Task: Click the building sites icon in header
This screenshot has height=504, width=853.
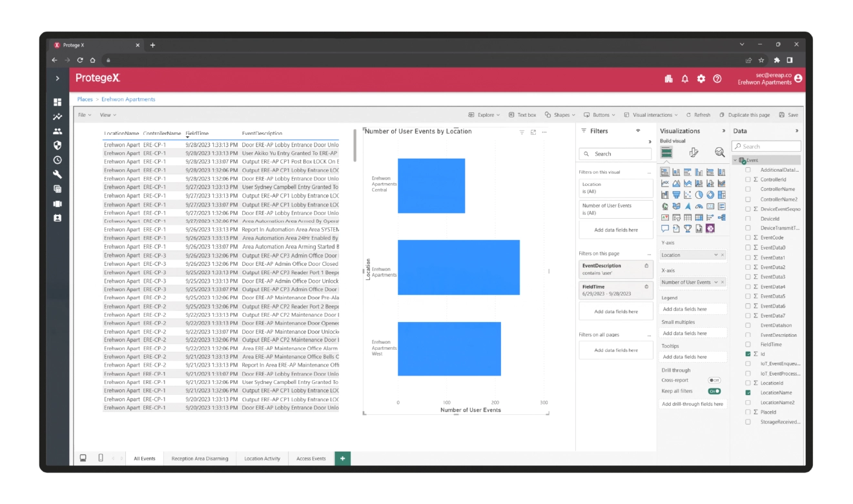Action: [668, 79]
